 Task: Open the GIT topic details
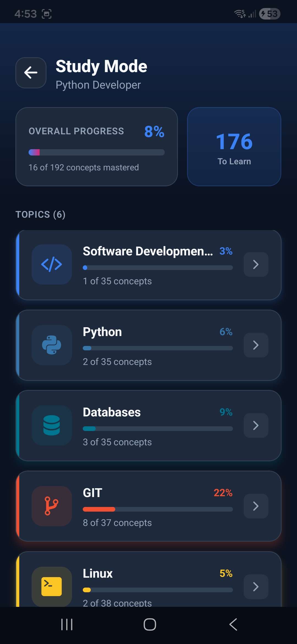[256, 506]
